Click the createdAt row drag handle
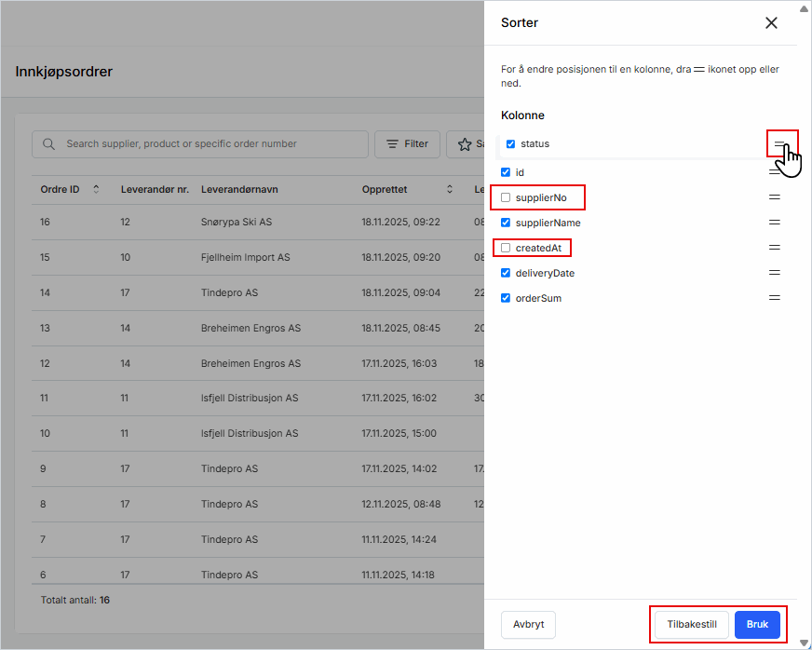Screen dimensions: 812x650 pyautogui.click(x=774, y=248)
